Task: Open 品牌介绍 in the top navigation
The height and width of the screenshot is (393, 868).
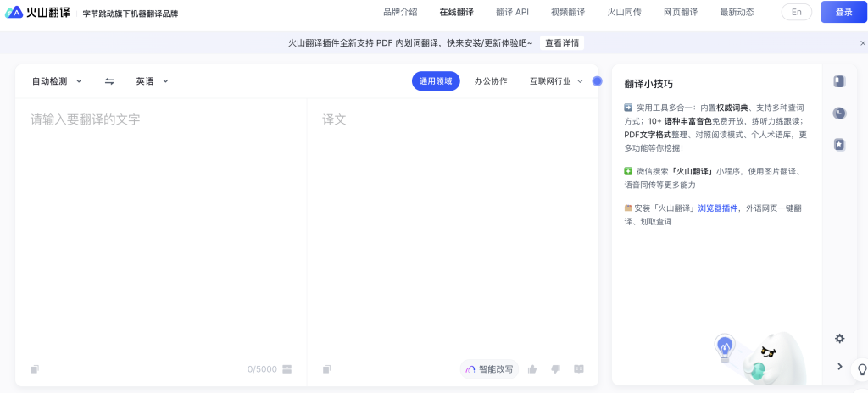Action: coord(400,12)
